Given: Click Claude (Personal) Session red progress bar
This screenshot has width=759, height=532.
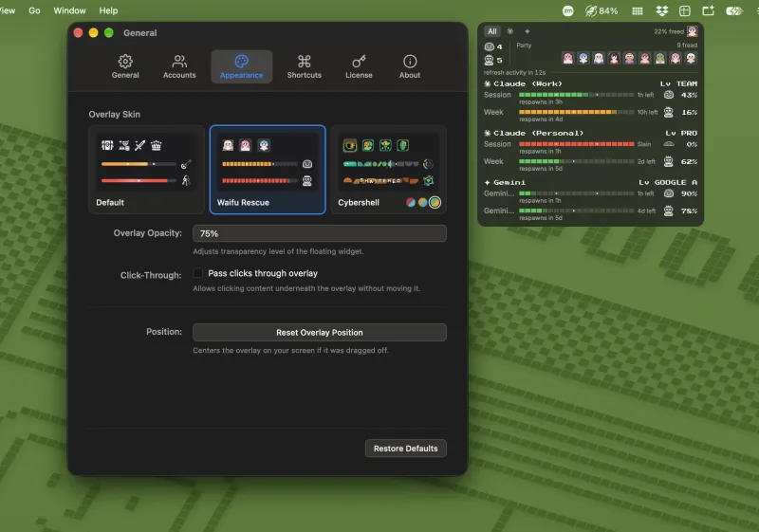Looking at the screenshot, I should [x=576, y=144].
